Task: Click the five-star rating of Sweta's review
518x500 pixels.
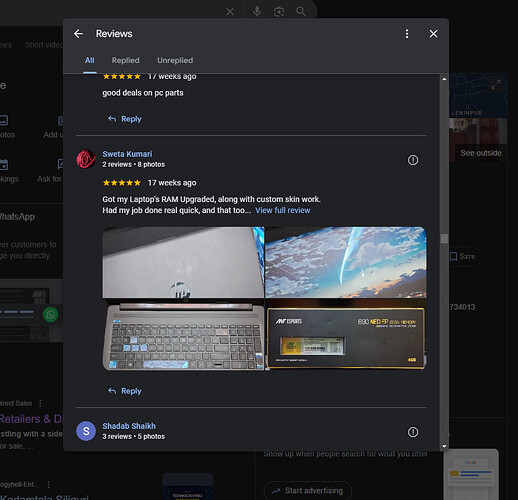Action: [x=122, y=183]
